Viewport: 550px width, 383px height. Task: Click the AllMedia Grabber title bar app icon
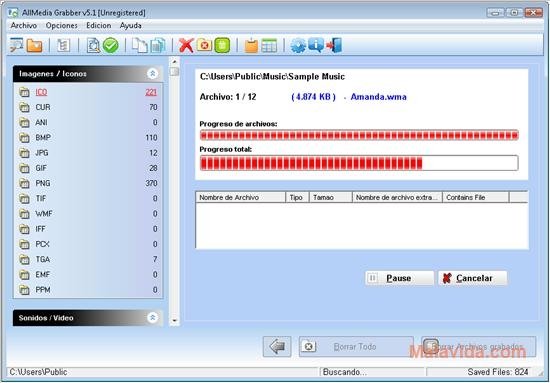pos(13,13)
